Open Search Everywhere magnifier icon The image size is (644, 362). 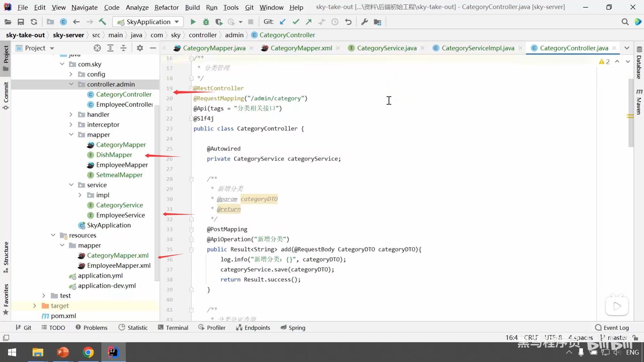point(625,22)
